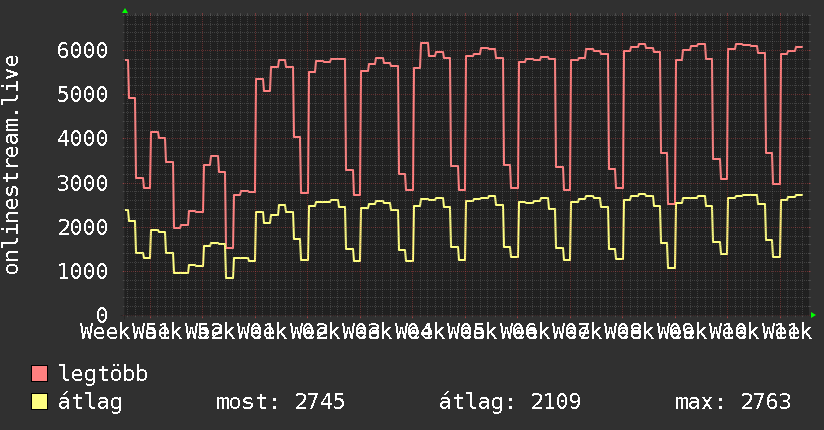
Task: Click the green arrow atop the y-axis
Action: pos(125,11)
